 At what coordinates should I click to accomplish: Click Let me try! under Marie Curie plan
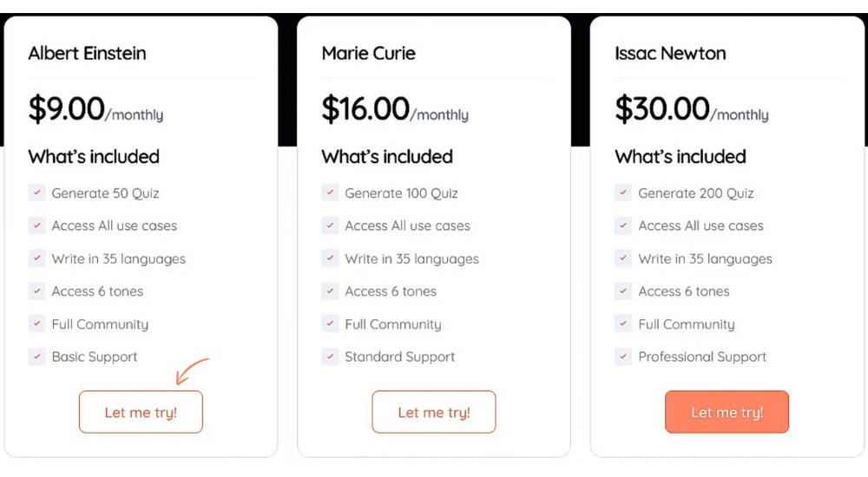[x=433, y=412]
